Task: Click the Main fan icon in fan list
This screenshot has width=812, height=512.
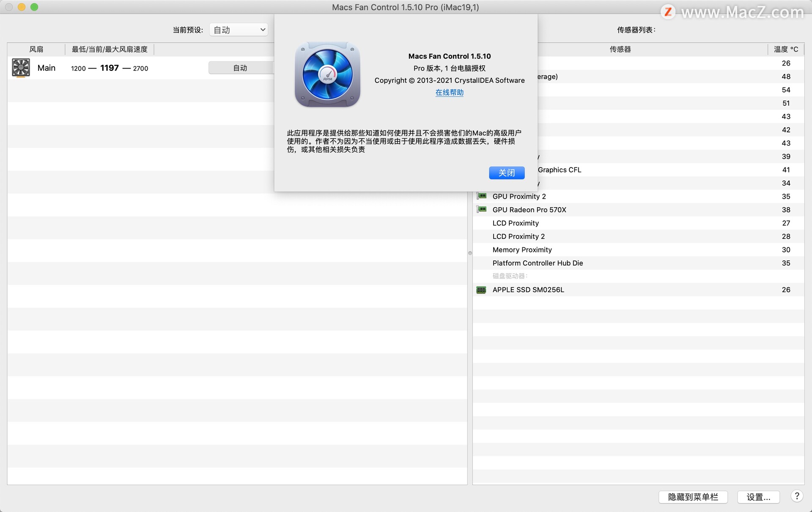Action: click(x=20, y=68)
